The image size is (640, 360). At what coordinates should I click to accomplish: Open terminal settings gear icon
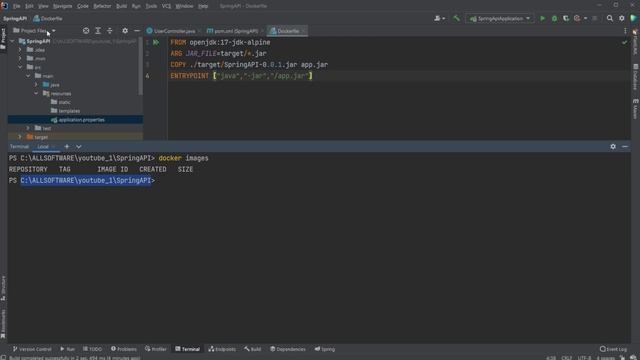click(x=613, y=147)
